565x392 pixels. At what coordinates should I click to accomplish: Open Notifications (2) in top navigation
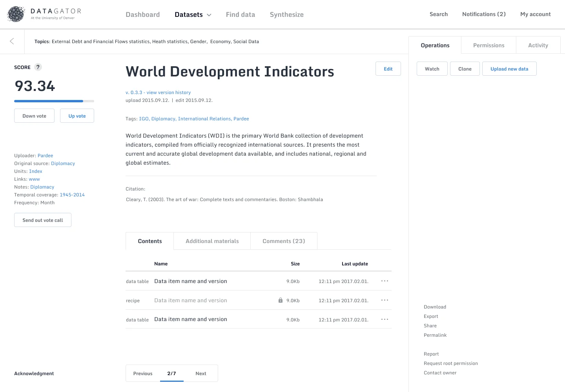(484, 14)
